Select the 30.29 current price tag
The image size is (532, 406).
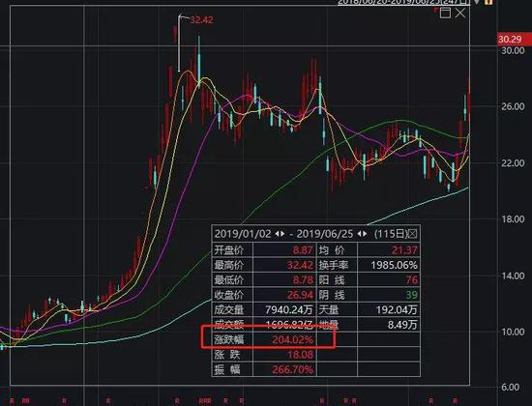[514, 39]
